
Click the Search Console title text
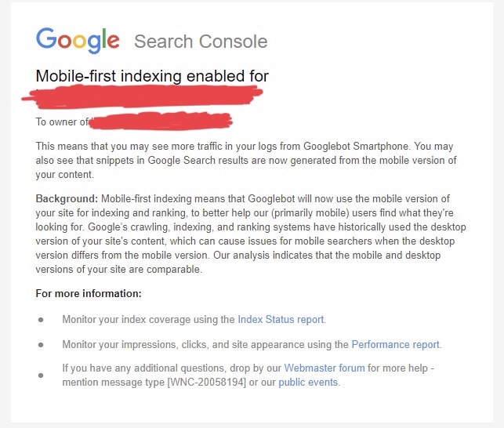pos(201,42)
